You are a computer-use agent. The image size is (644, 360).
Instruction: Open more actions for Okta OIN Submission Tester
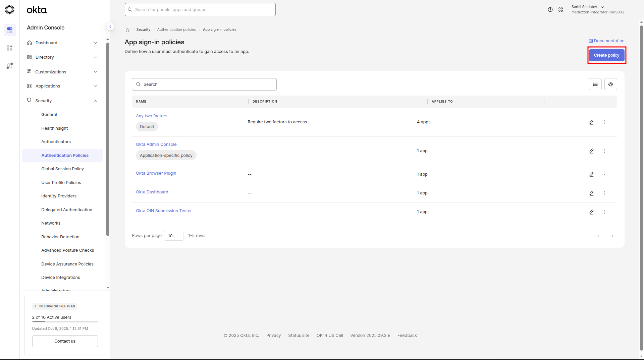click(604, 212)
